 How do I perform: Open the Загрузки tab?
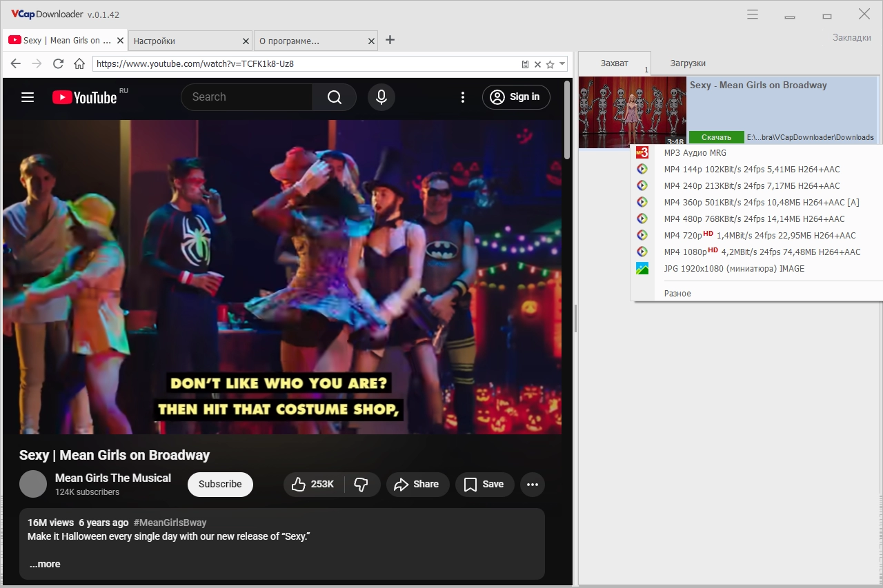(688, 63)
